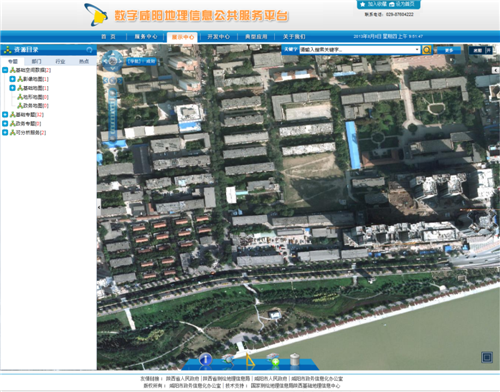Click the 设为首页 home icon
500x392 pixels.
tap(392, 4)
